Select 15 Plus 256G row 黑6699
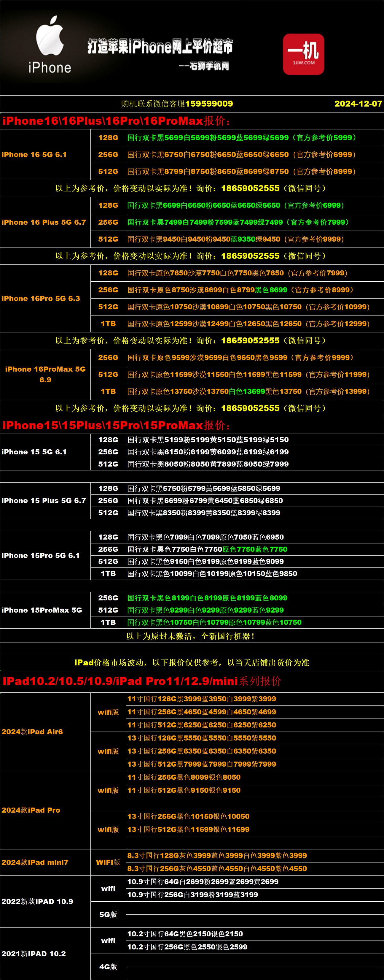The image size is (384, 980). [254, 501]
